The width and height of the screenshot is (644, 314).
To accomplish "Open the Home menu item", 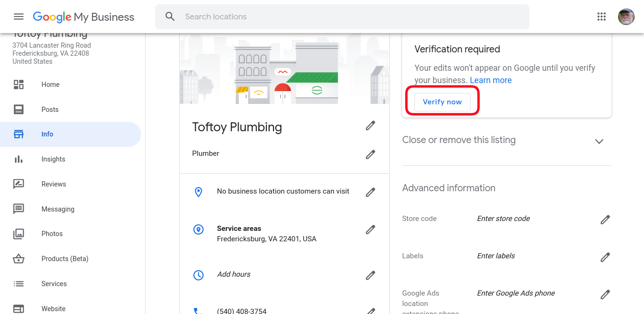I will pyautogui.click(x=70, y=85).
